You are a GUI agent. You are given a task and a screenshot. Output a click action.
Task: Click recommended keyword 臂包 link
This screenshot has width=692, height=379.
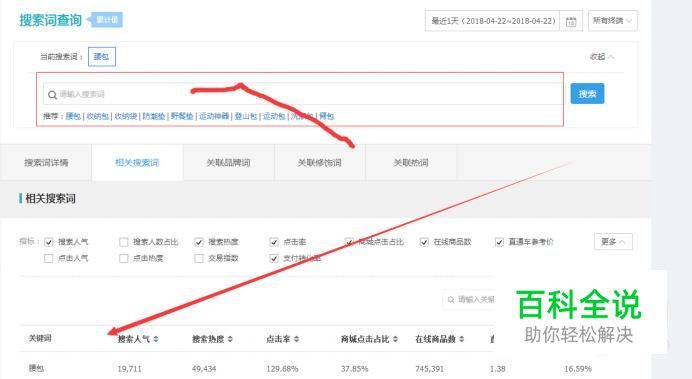point(327,116)
